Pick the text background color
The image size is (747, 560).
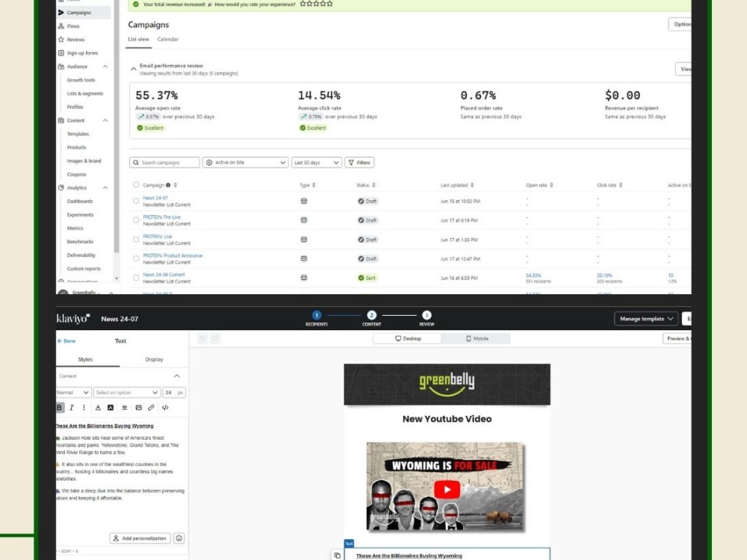pyautogui.click(x=111, y=408)
